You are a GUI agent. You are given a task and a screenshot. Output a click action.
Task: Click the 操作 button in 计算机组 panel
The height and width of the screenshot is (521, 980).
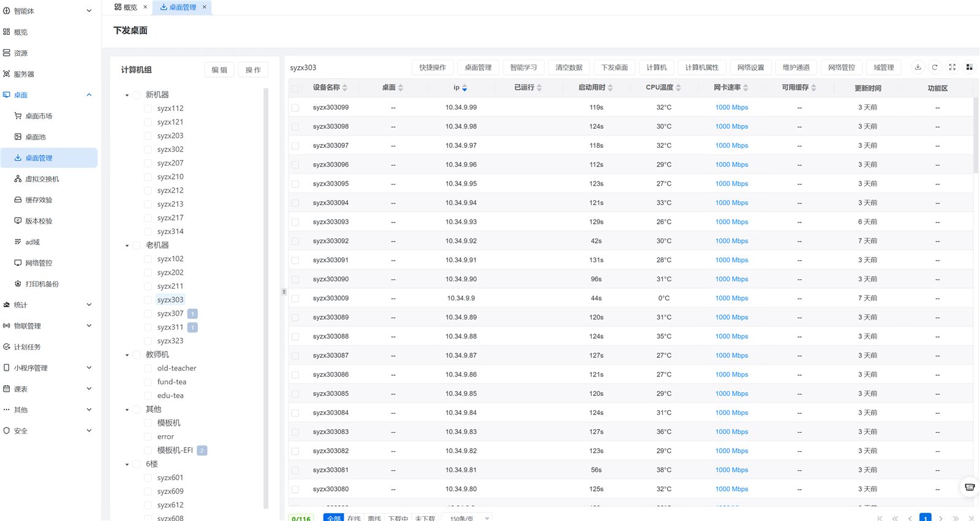pos(253,70)
